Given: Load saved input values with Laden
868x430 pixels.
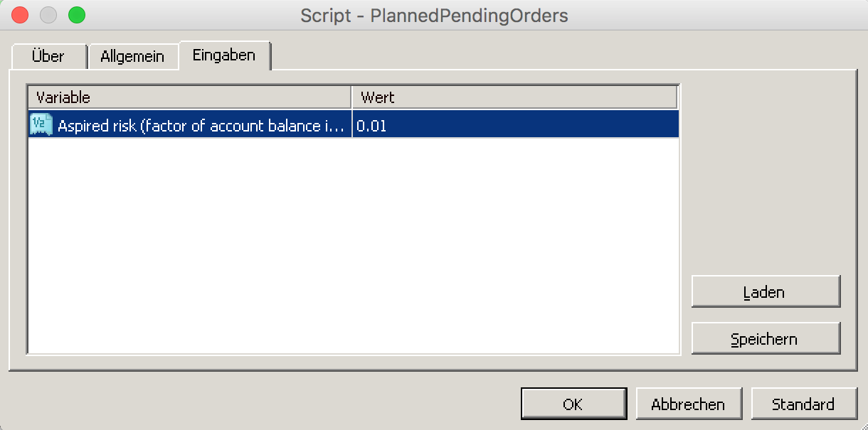Looking at the screenshot, I should (766, 291).
